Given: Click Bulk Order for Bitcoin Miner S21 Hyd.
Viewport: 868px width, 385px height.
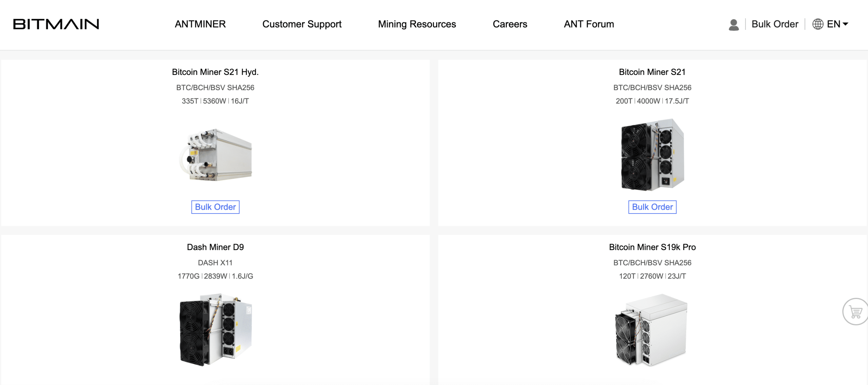Looking at the screenshot, I should [x=215, y=207].
